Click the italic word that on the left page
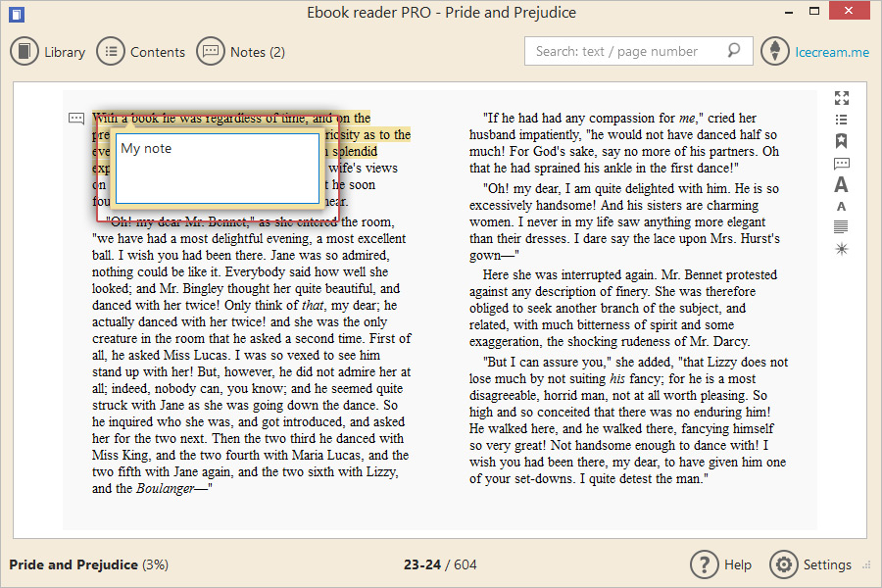 (313, 306)
